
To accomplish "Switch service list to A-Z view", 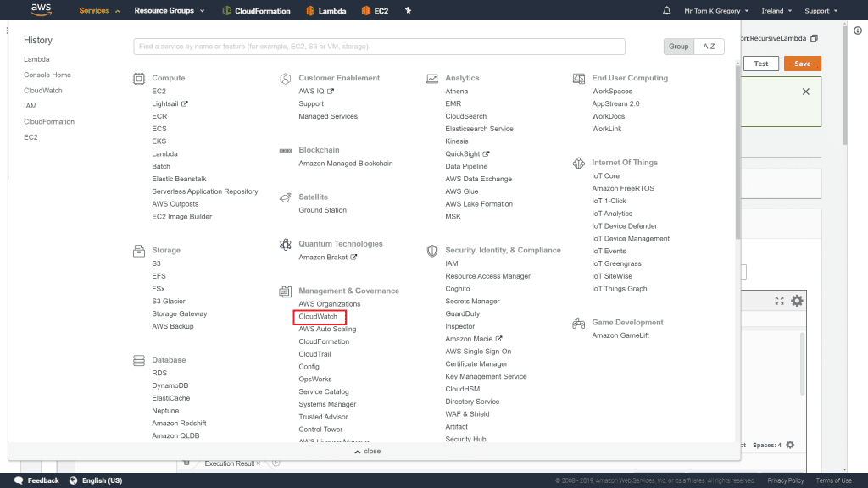I will tap(709, 47).
